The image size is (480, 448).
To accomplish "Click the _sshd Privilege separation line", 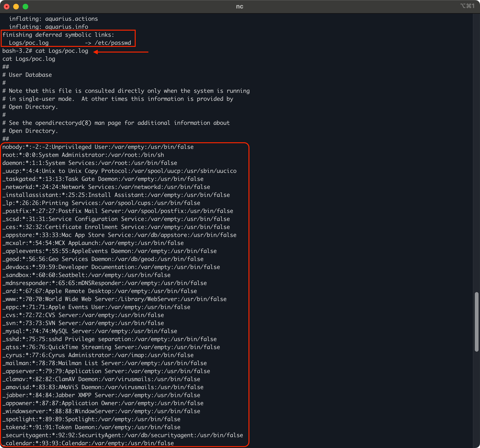I will point(109,339).
